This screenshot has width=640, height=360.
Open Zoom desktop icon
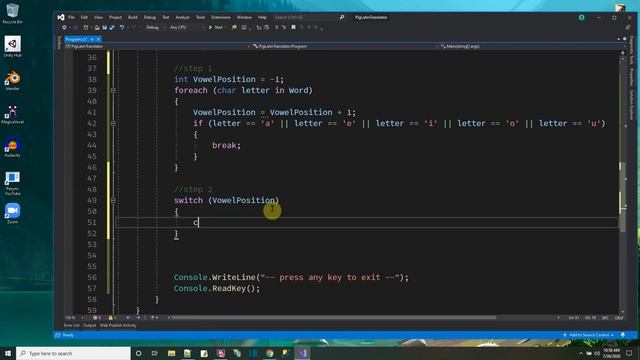click(x=12, y=213)
